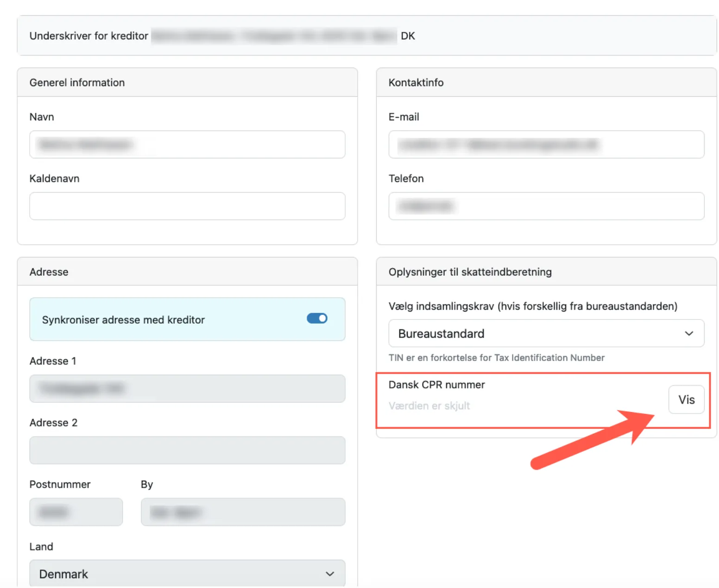Click the Adresse 1 field
Image resolution: width=719 pixels, height=588 pixels.
pyautogui.click(x=187, y=388)
